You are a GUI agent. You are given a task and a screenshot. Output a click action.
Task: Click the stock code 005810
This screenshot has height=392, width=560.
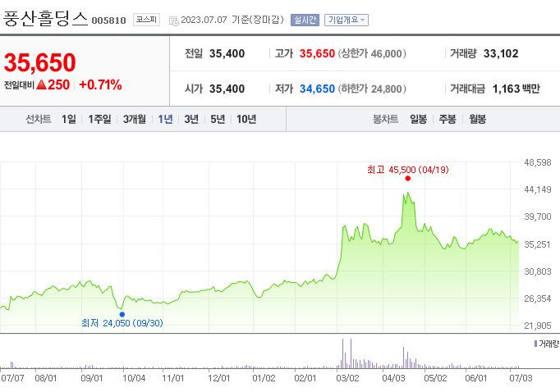[x=109, y=21]
